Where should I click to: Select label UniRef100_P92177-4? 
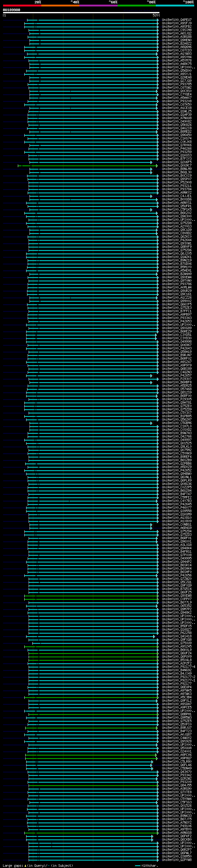[x=179, y=667]
